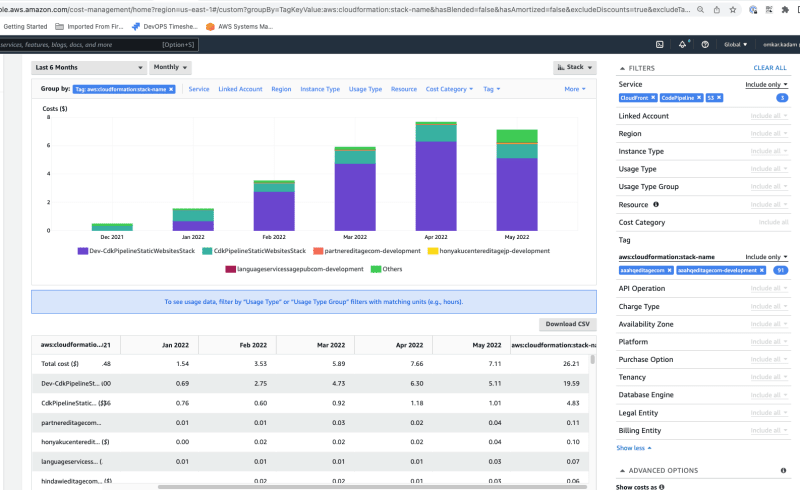Open the browser extensions puzzle icon

point(785,9)
